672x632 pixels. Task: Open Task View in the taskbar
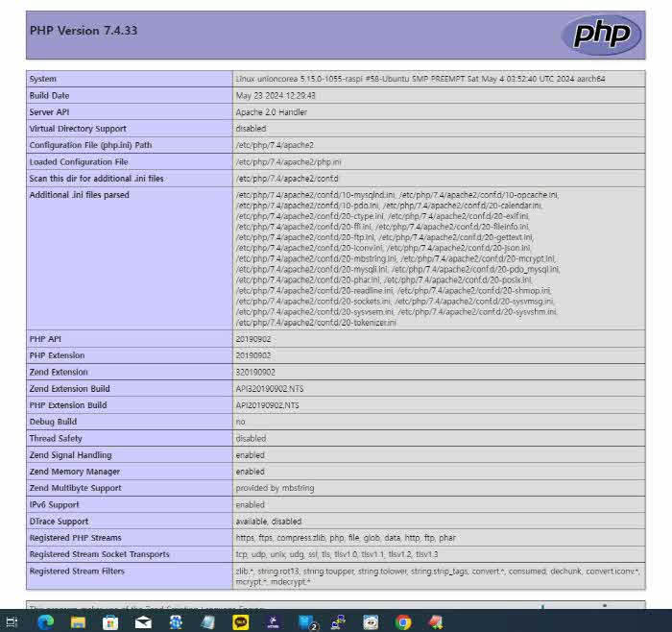pyautogui.click(x=12, y=621)
